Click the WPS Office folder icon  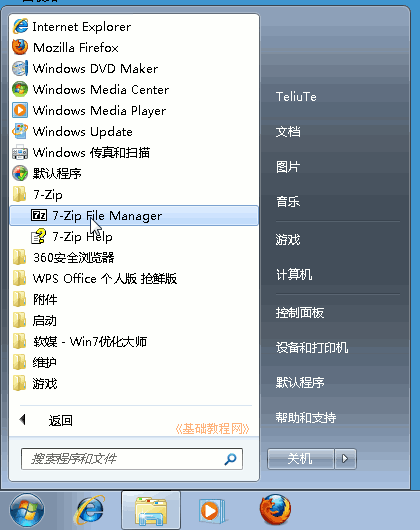tap(19, 278)
